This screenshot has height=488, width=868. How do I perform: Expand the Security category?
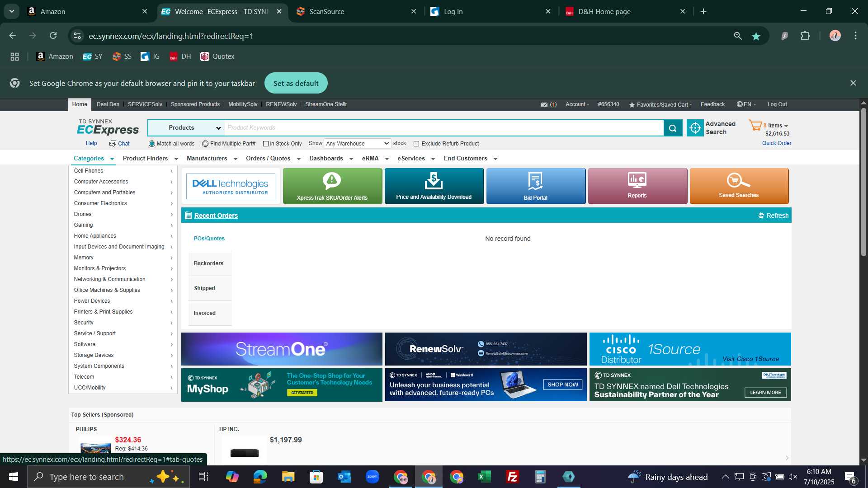click(123, 323)
